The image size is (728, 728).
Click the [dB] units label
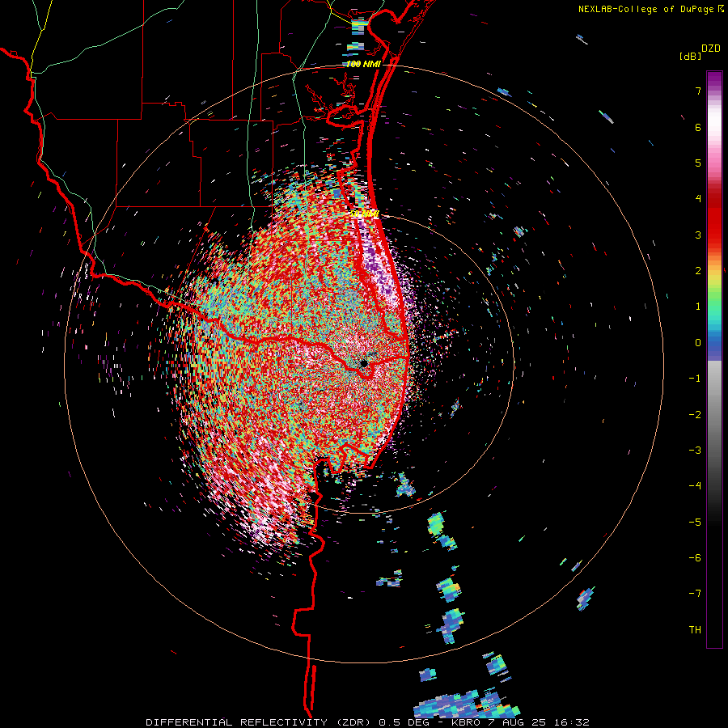coord(691,56)
